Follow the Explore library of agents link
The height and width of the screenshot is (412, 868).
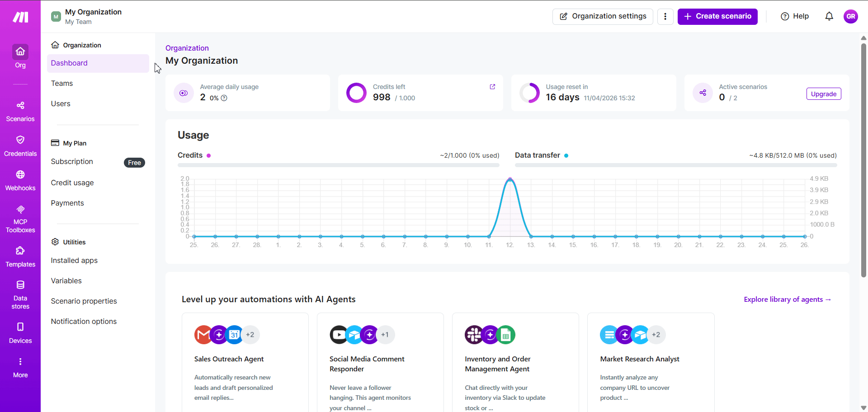pos(788,300)
